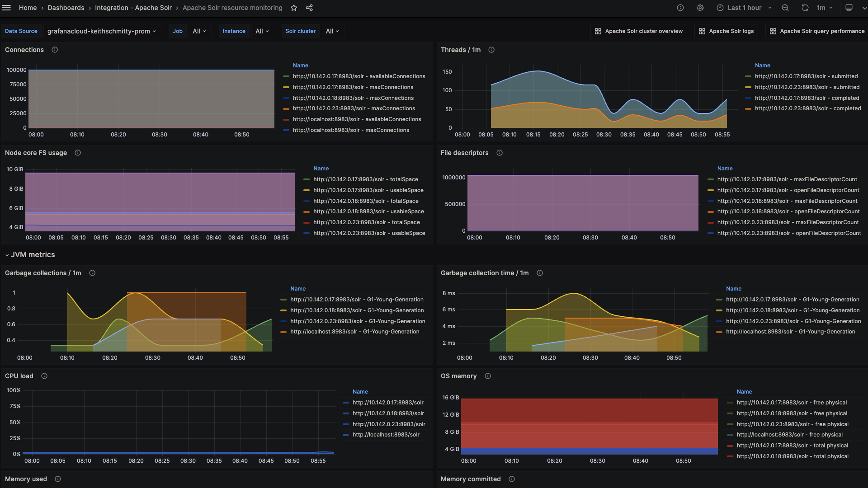Toggle 10.142.0.23 completed series in Threads legend
The width and height of the screenshot is (868, 488).
tap(807, 108)
